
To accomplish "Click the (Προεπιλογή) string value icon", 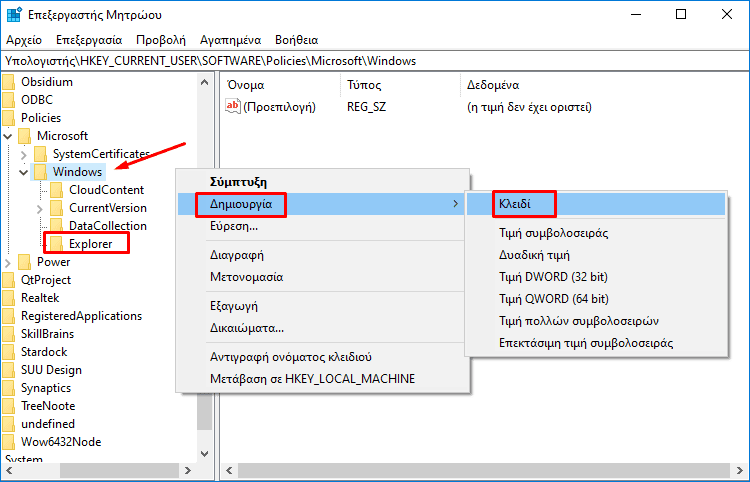I will tap(232, 106).
